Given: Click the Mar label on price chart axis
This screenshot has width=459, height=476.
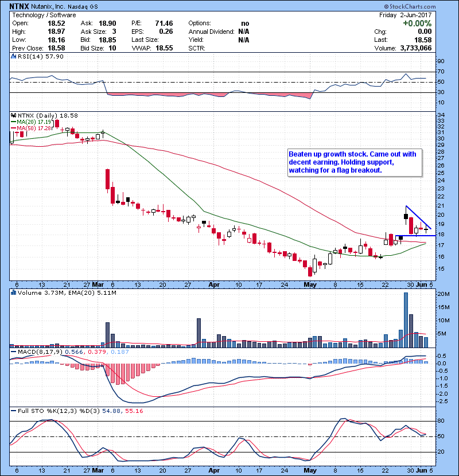Looking at the screenshot, I should [x=98, y=285].
